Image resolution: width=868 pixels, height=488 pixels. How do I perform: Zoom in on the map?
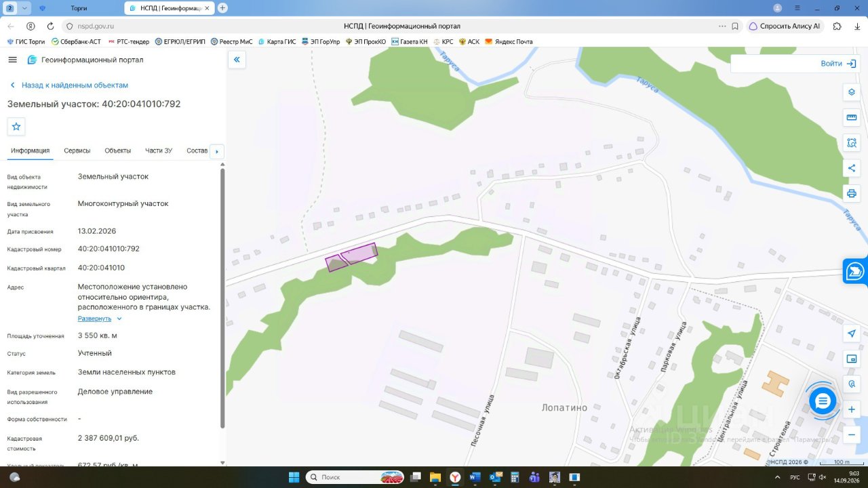click(x=852, y=409)
